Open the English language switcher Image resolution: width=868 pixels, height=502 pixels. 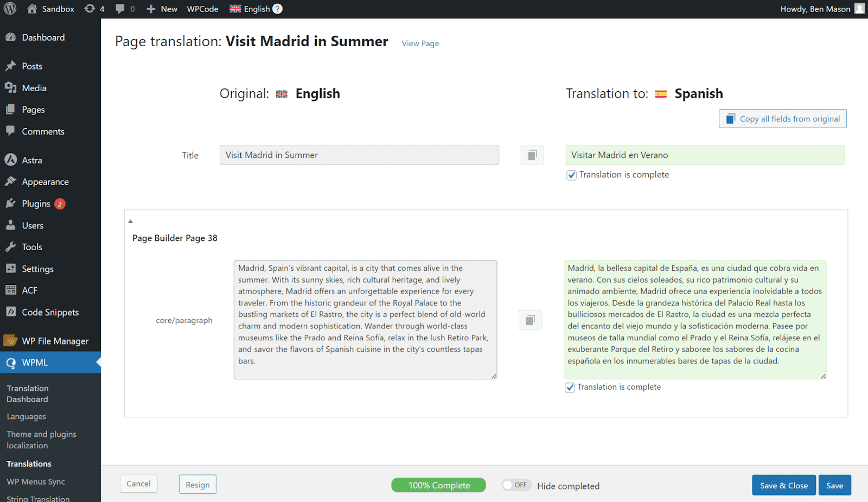pos(250,9)
